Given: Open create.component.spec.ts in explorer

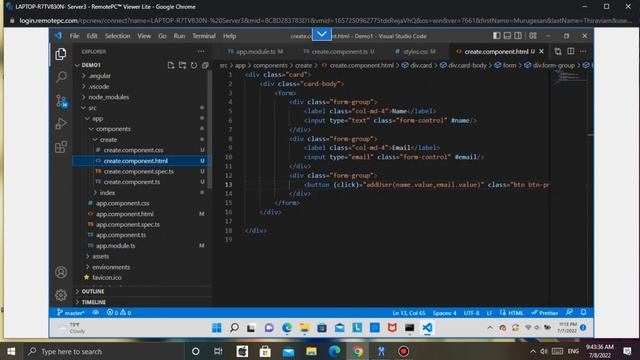Looking at the screenshot, I should click(138, 171).
